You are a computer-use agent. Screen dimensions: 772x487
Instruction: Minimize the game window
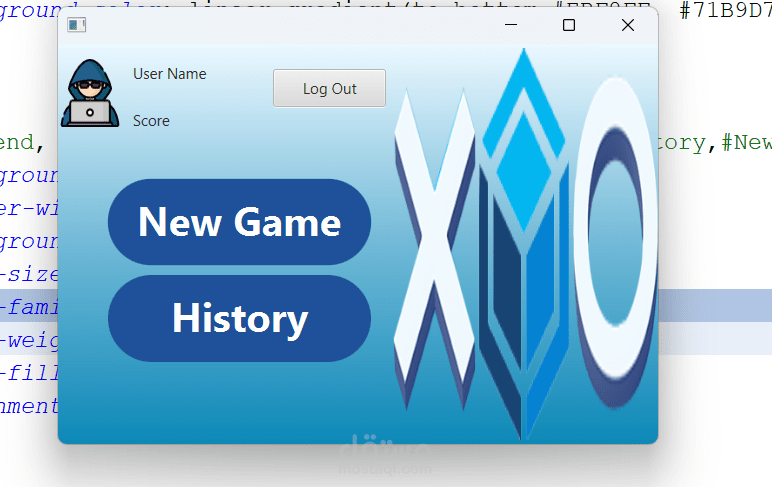(x=511, y=25)
